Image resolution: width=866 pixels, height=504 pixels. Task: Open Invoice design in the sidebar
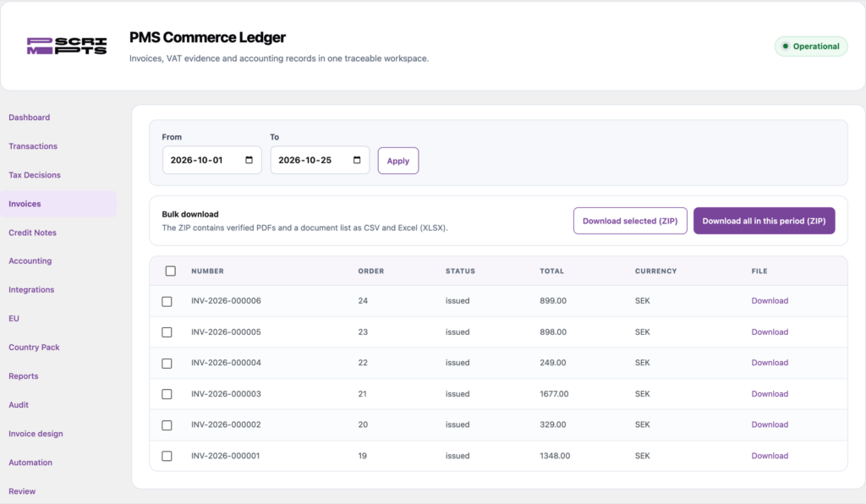(36, 434)
